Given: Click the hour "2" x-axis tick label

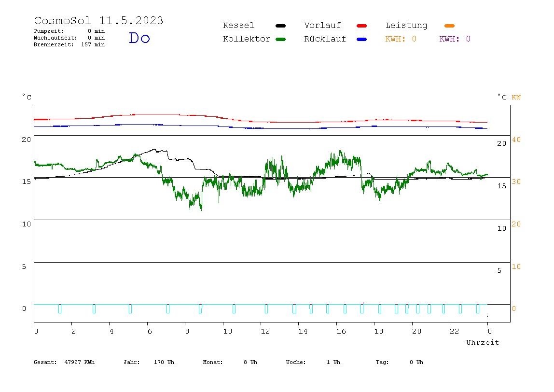Looking at the screenshot, I should (73, 332).
